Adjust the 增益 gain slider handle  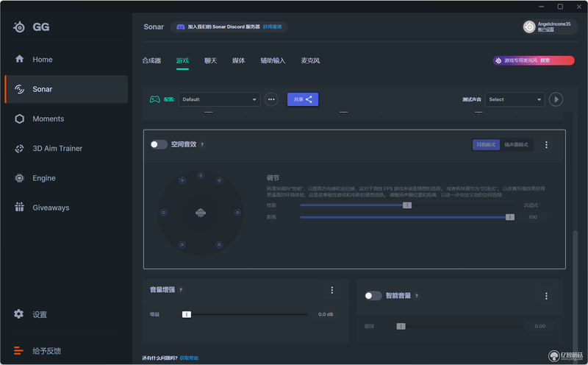pyautogui.click(x=187, y=314)
